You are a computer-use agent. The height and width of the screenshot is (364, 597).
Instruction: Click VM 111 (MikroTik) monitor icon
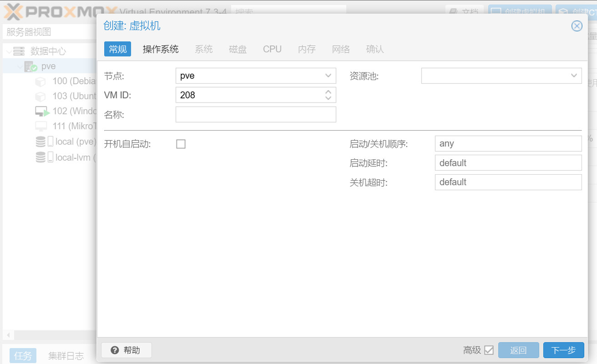(41, 126)
